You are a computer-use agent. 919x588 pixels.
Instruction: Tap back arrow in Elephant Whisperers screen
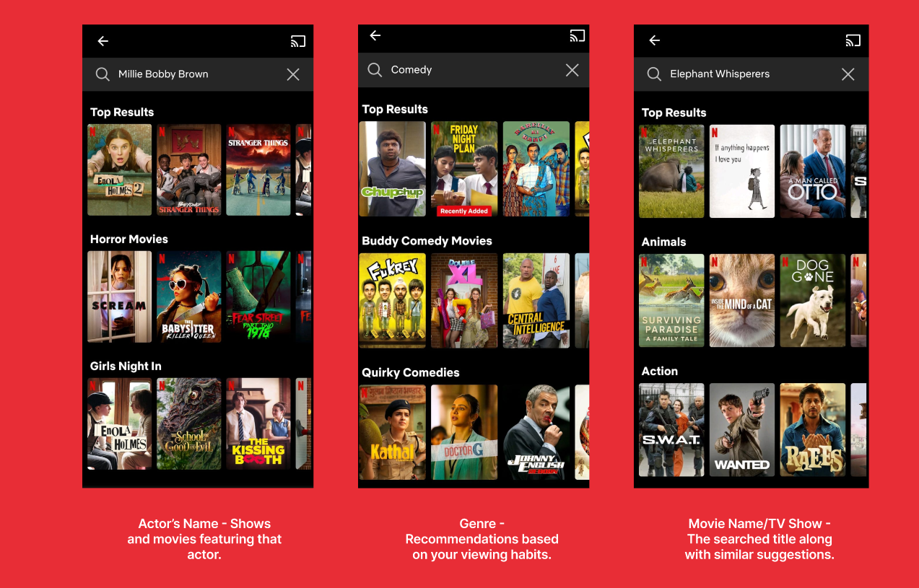(x=655, y=40)
